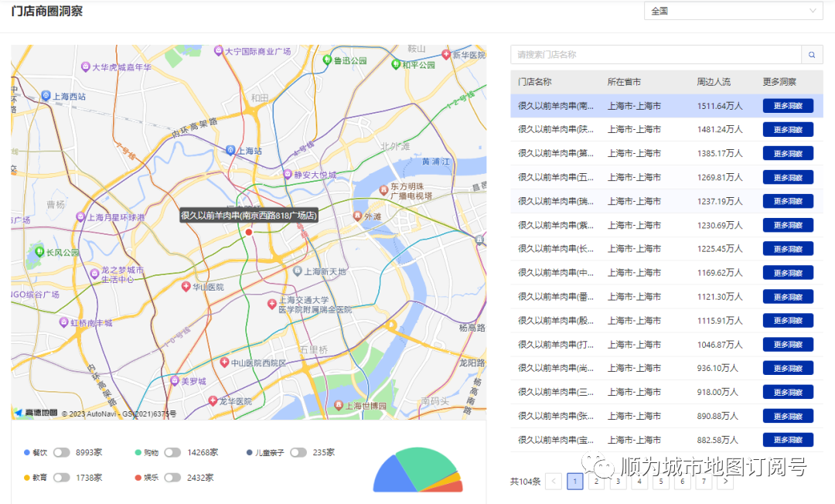Click 更多洞察 for 1481.24万人 row
Image resolution: width=835 pixels, height=504 pixels.
point(788,129)
